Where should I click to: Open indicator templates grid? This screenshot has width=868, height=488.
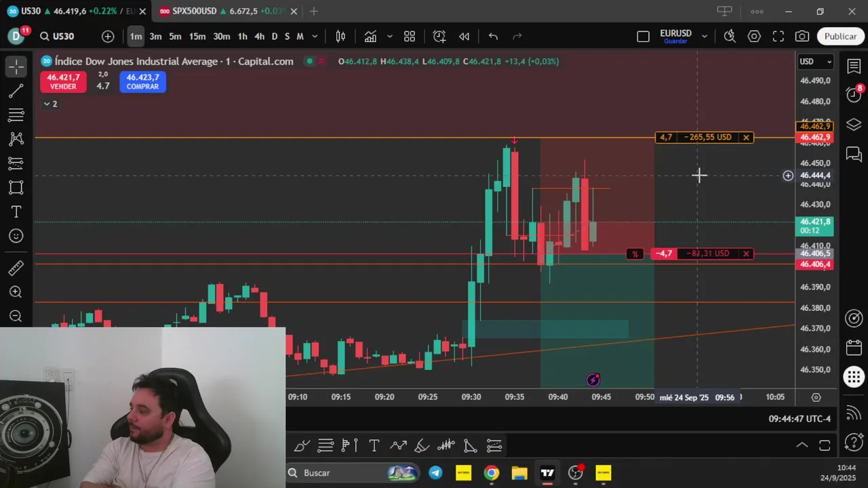tap(410, 37)
